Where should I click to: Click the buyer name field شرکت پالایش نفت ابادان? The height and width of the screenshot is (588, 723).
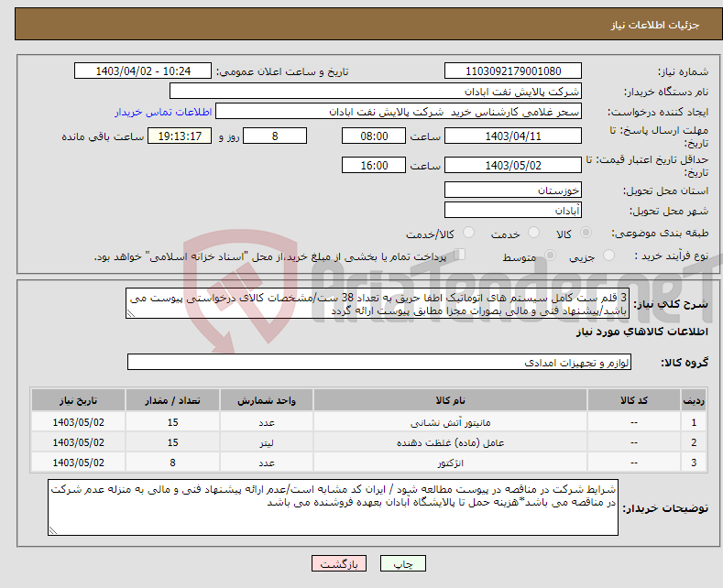point(376,92)
